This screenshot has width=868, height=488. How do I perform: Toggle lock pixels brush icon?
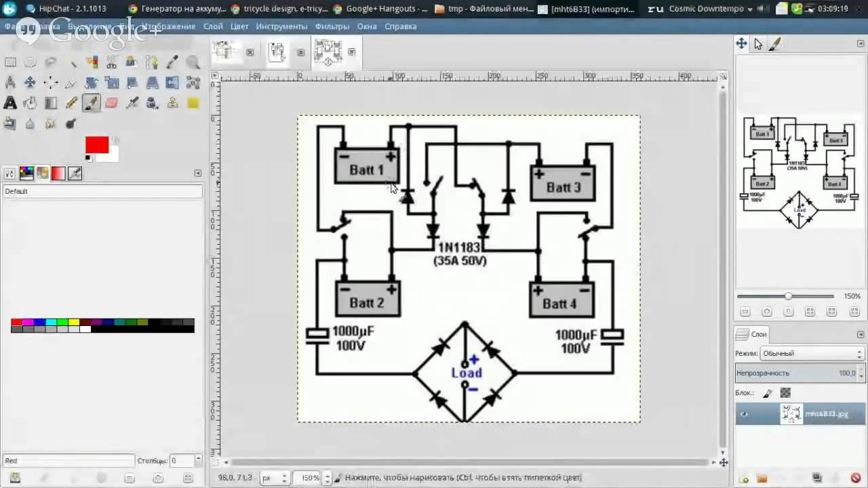click(x=767, y=393)
